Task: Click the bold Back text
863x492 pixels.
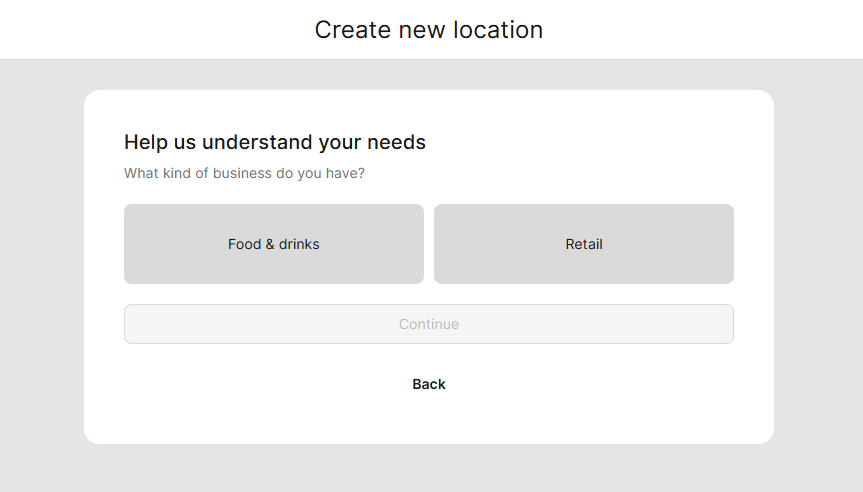Action: pyautogui.click(x=429, y=384)
